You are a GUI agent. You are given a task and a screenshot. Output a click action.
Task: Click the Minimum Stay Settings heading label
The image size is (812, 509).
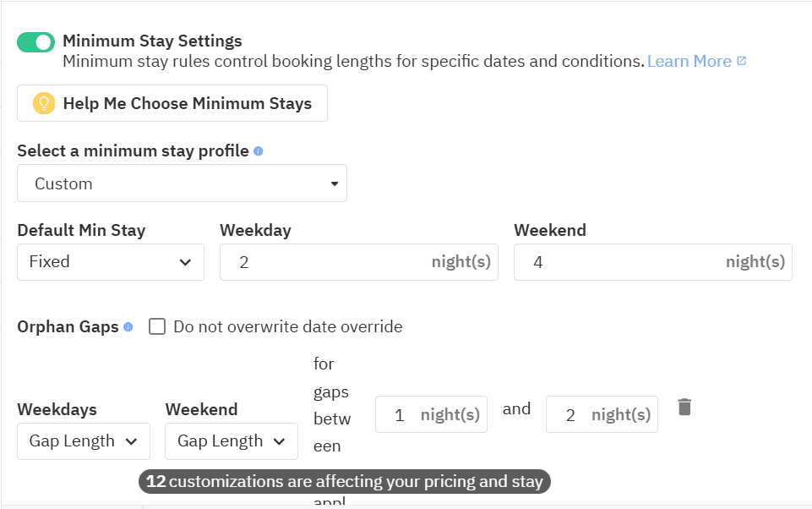tap(152, 41)
